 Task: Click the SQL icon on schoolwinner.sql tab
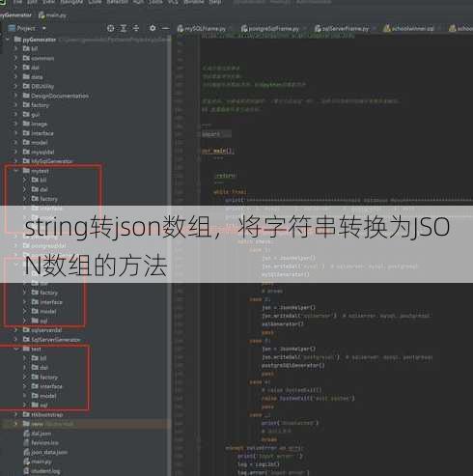(x=386, y=28)
